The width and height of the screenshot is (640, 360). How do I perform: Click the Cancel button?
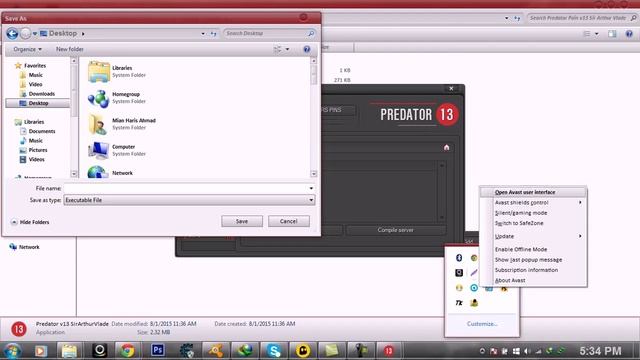(x=289, y=221)
